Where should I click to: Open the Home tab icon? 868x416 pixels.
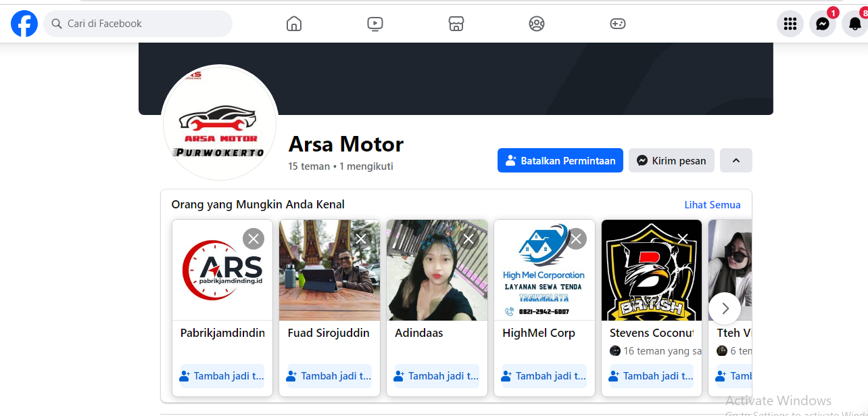[294, 24]
